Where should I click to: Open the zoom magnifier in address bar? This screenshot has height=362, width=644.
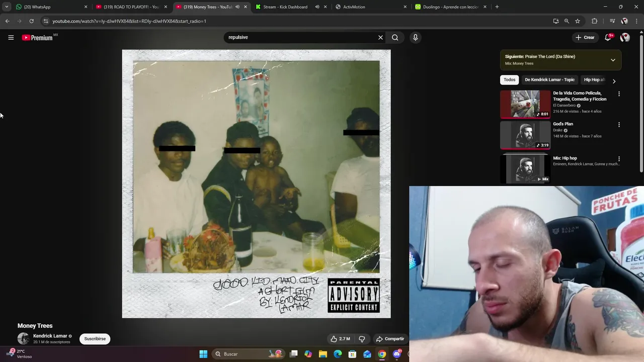[567, 21]
